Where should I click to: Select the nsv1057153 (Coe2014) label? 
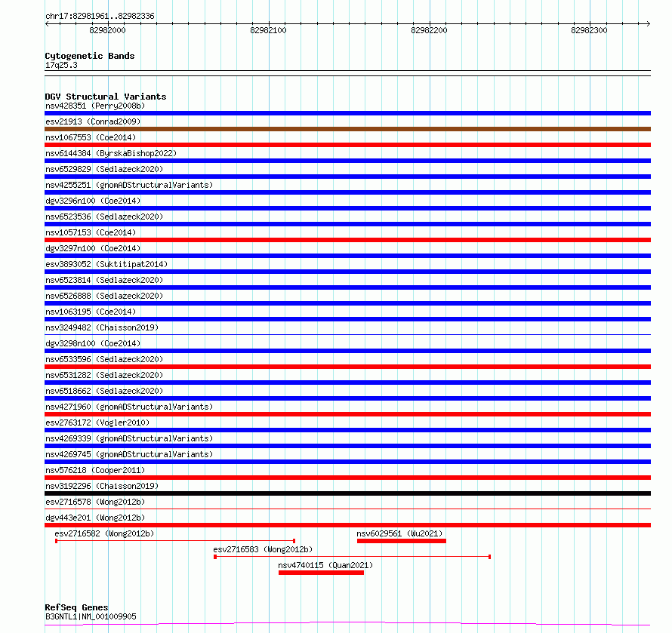(x=91, y=232)
